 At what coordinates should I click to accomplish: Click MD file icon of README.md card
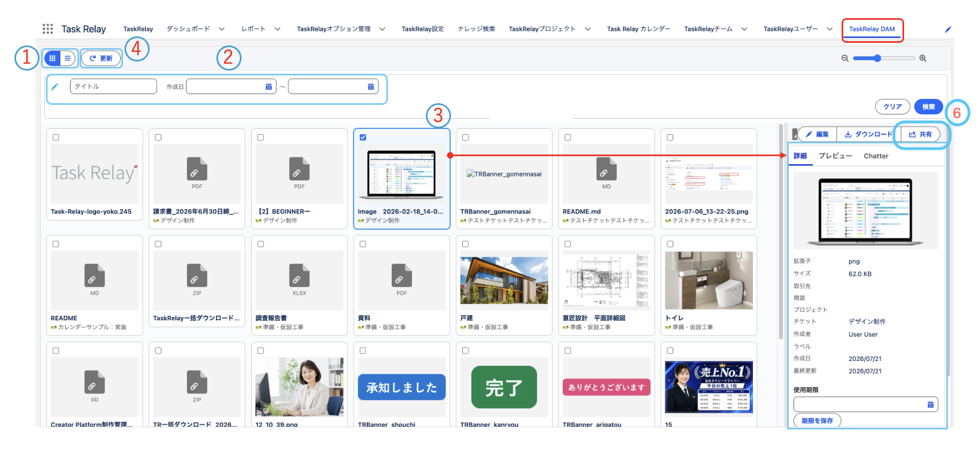tap(606, 169)
